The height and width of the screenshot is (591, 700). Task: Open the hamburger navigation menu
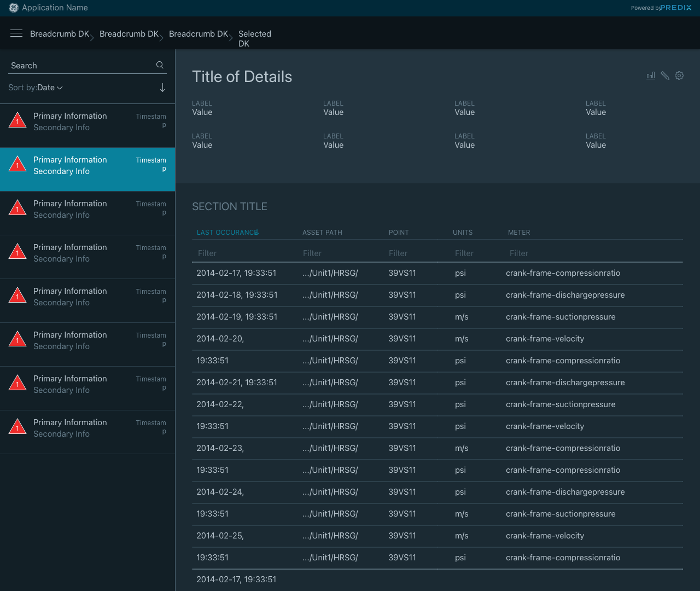[16, 33]
